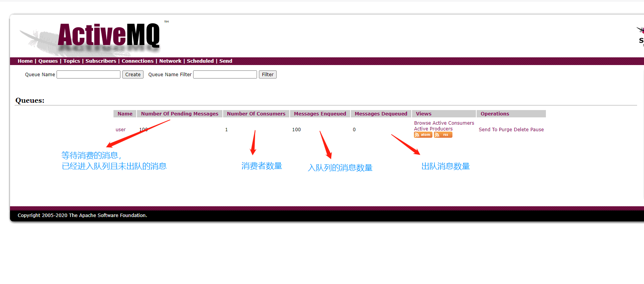Select the enqueued value 100
Viewport: 644px width, 284px height.
[296, 130]
